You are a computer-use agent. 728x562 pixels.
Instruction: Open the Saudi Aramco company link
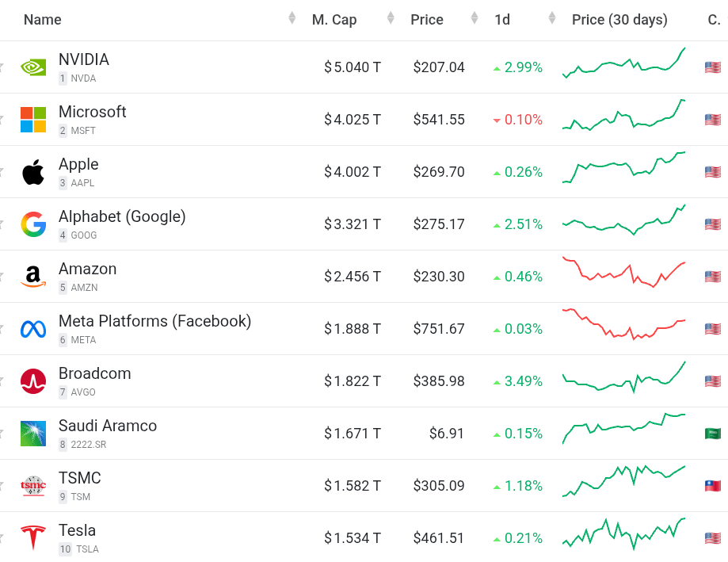click(x=108, y=426)
